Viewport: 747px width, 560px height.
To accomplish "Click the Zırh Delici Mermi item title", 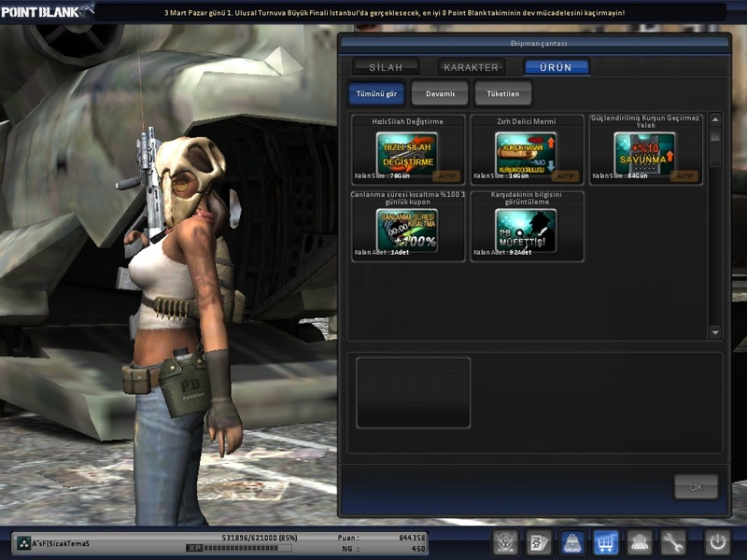I will (x=527, y=121).
